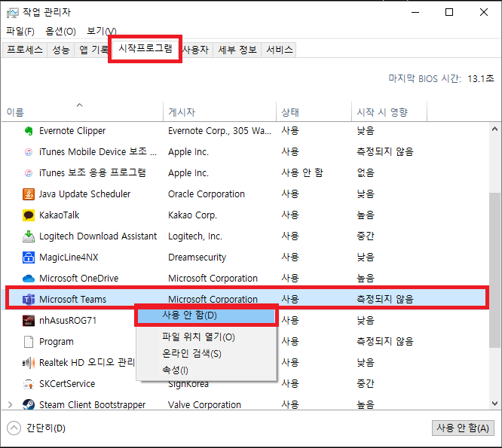This screenshot has height=448, width=502.
Task: Click the iTunes 보조 응용 프로그램 icon
Action: (29, 173)
